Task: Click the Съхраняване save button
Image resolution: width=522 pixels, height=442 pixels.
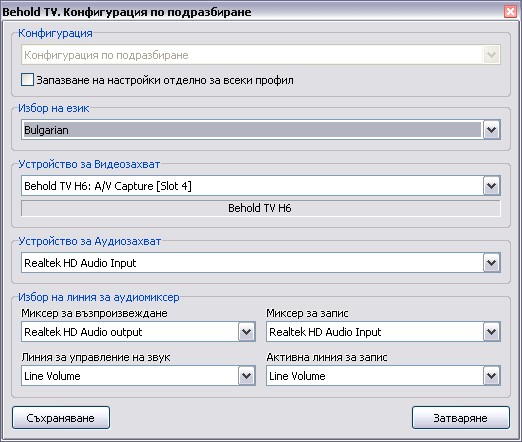Action: 61,418
